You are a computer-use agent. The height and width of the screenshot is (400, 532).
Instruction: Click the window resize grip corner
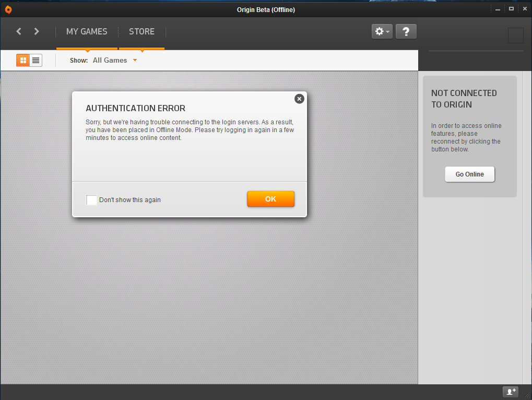(527, 395)
